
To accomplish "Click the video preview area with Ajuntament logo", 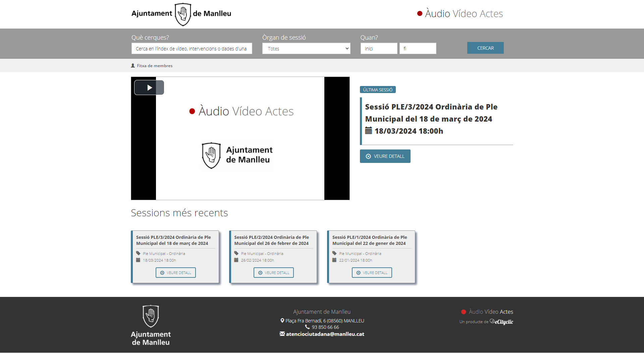I will [x=240, y=138].
